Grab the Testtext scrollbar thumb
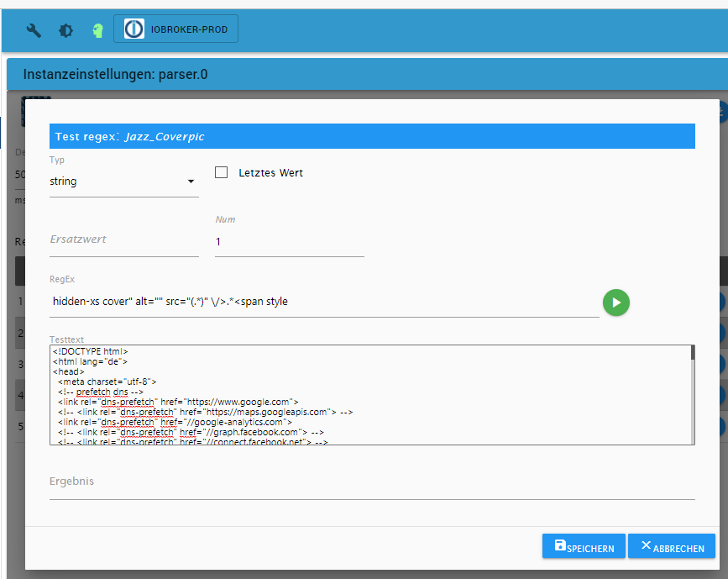This screenshot has height=579, width=728. pos(693,352)
